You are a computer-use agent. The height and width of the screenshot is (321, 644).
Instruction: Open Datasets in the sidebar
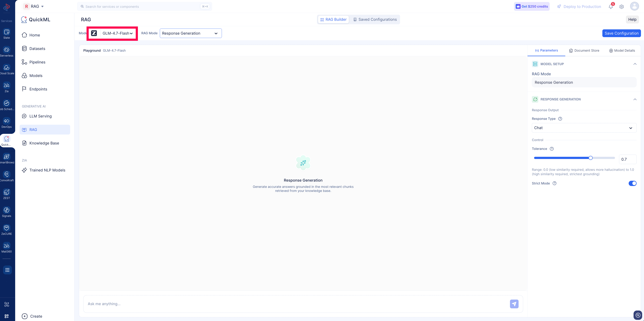tap(45, 49)
